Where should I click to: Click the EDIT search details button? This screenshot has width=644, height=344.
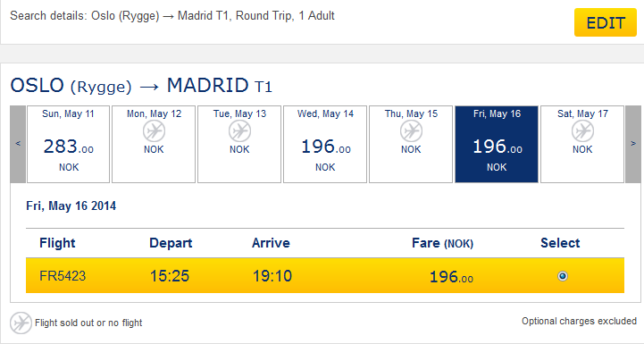click(606, 22)
